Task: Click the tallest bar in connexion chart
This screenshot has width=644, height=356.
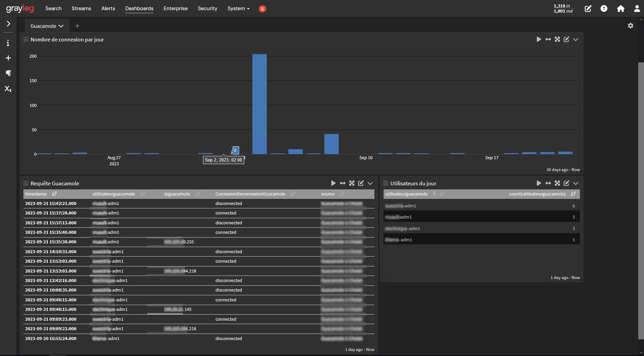Action: tap(259, 104)
